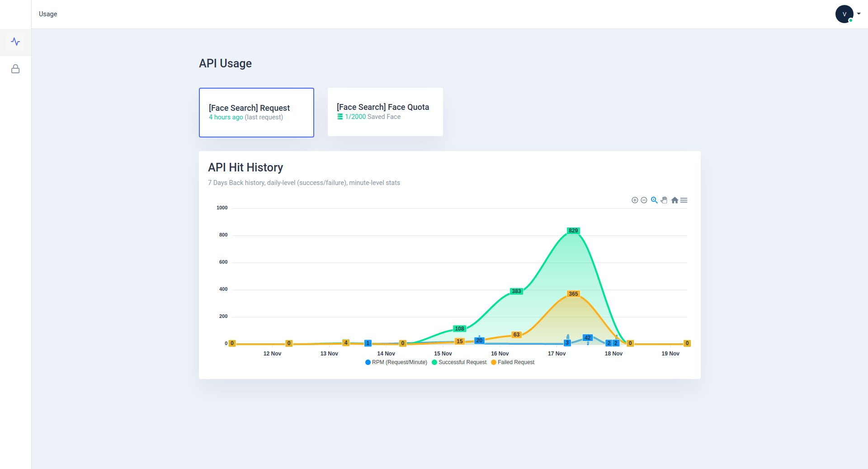868x469 pixels.
Task: Select the [Face Search] Face Quota card
Action: [x=385, y=112]
